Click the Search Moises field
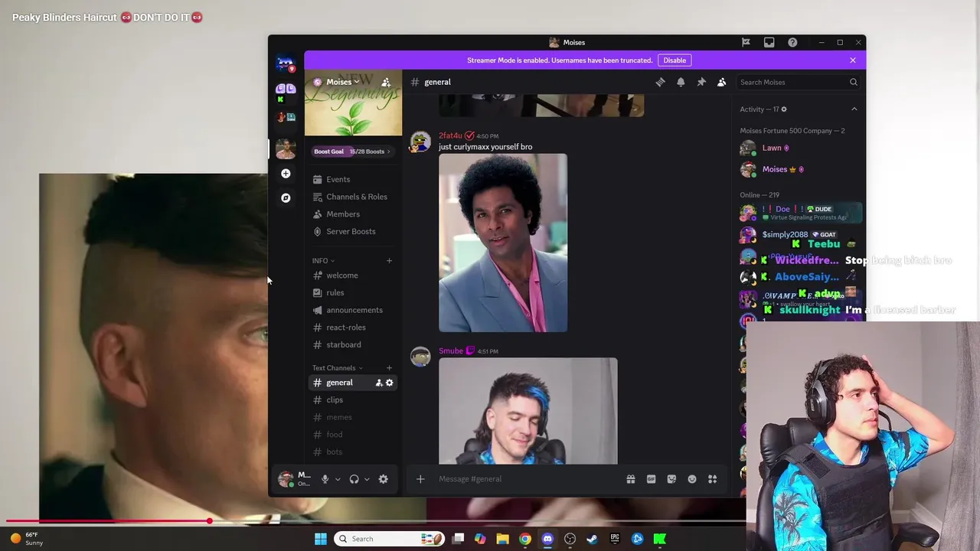This screenshot has height=551, width=980. click(799, 82)
